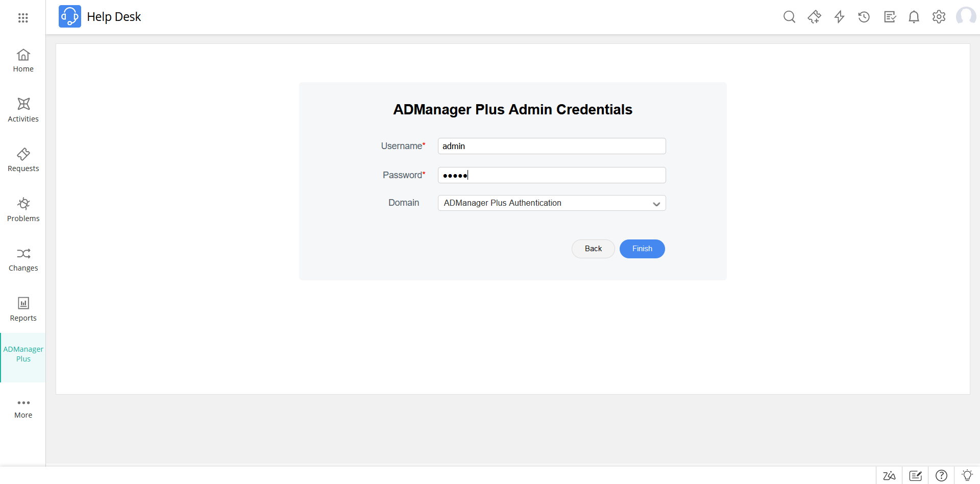
Task: Click the notifications bell icon
Action: (914, 17)
